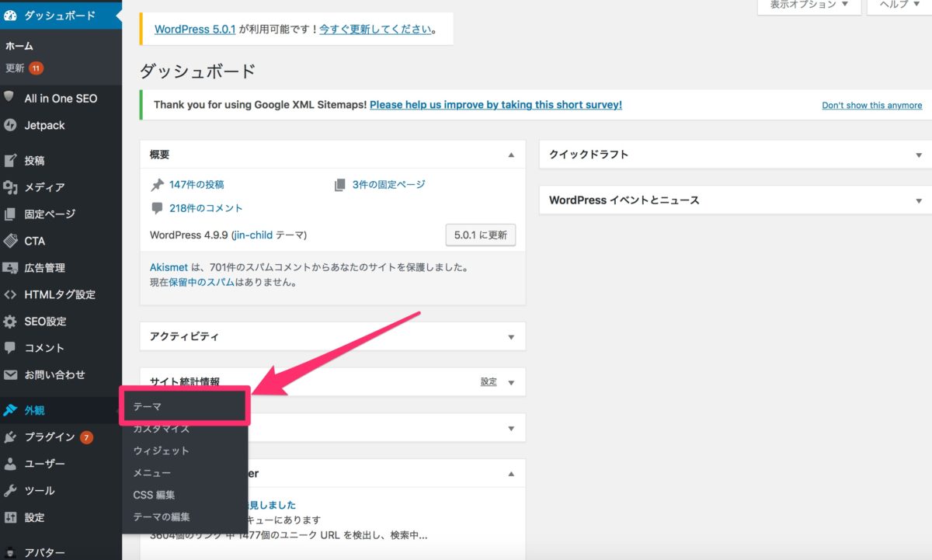Select メニュー in the 外観 submenu
This screenshot has height=560, width=932.
click(185, 472)
